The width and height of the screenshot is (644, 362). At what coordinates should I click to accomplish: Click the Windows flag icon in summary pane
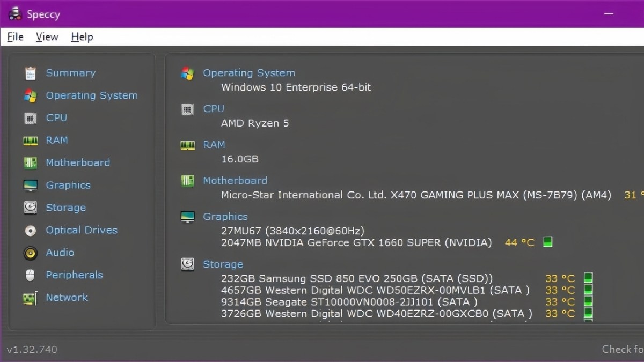pos(187,73)
